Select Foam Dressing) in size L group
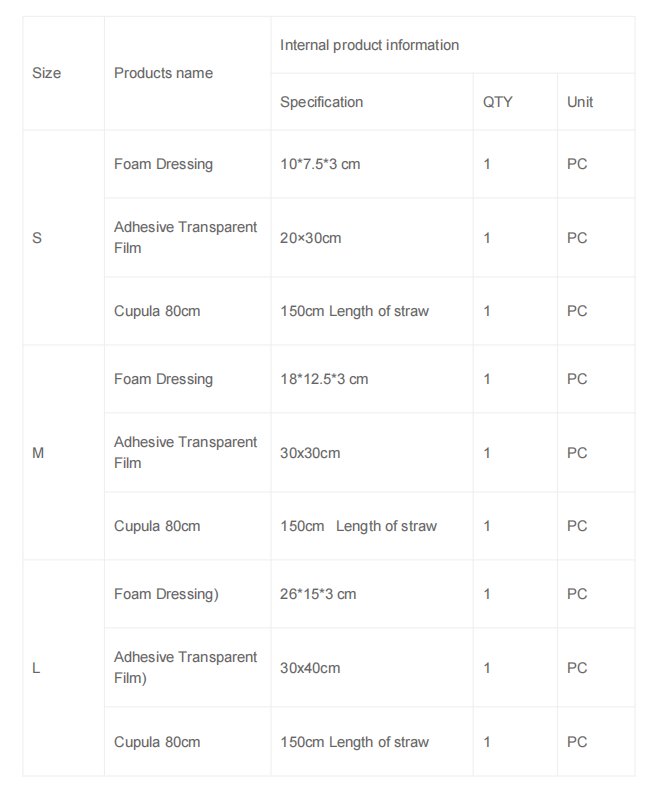649x792 pixels. pos(166,594)
